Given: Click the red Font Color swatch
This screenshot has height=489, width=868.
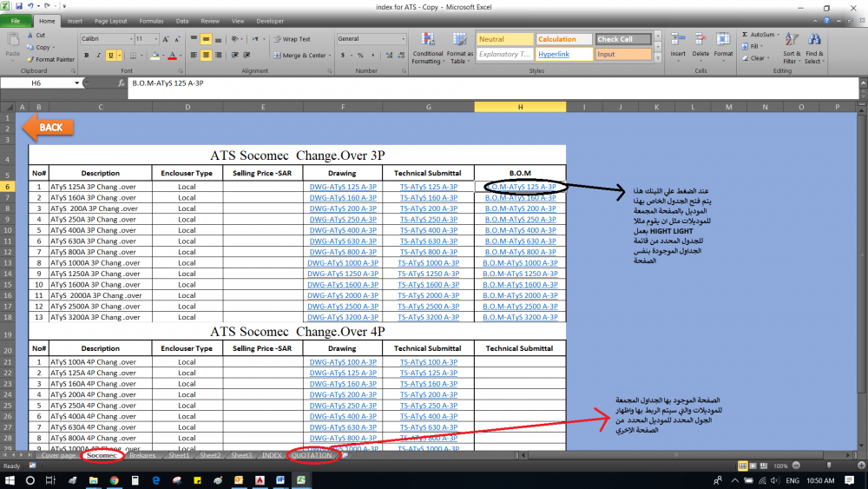Looking at the screenshot, I should tap(173, 56).
